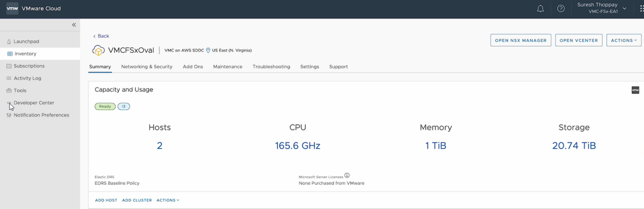Open the help question mark icon
Image resolution: width=644 pixels, height=209 pixels.
coord(561,9)
